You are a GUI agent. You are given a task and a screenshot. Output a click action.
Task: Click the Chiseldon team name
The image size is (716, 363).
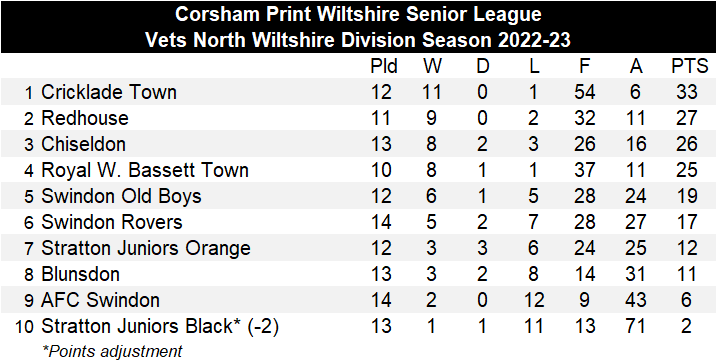(x=83, y=144)
